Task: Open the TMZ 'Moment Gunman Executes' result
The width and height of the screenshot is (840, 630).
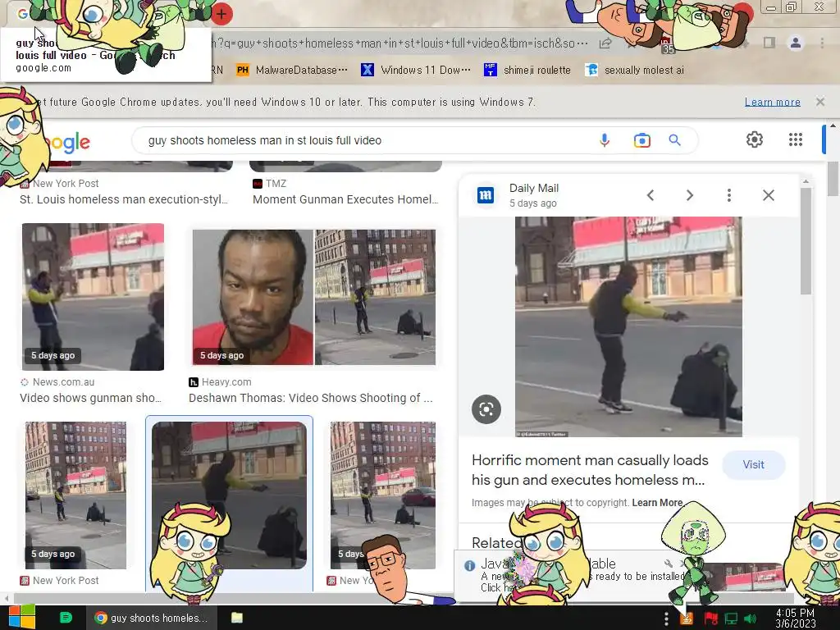Action: click(x=345, y=199)
